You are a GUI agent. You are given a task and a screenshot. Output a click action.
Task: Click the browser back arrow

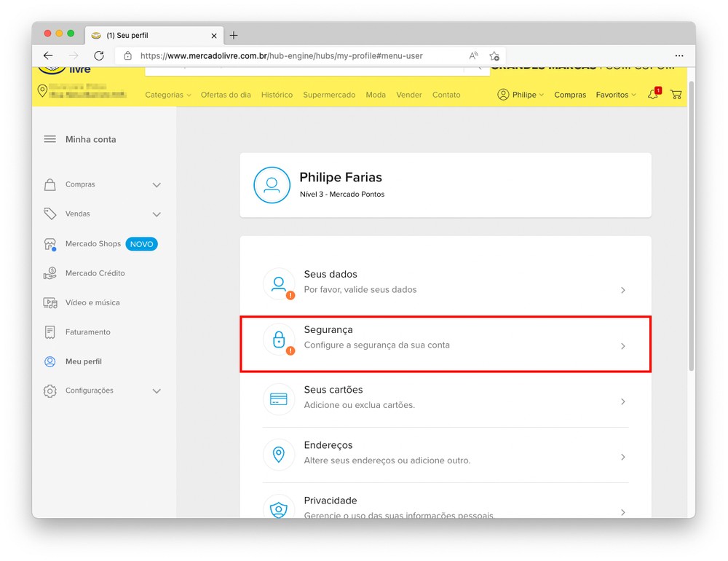48,55
